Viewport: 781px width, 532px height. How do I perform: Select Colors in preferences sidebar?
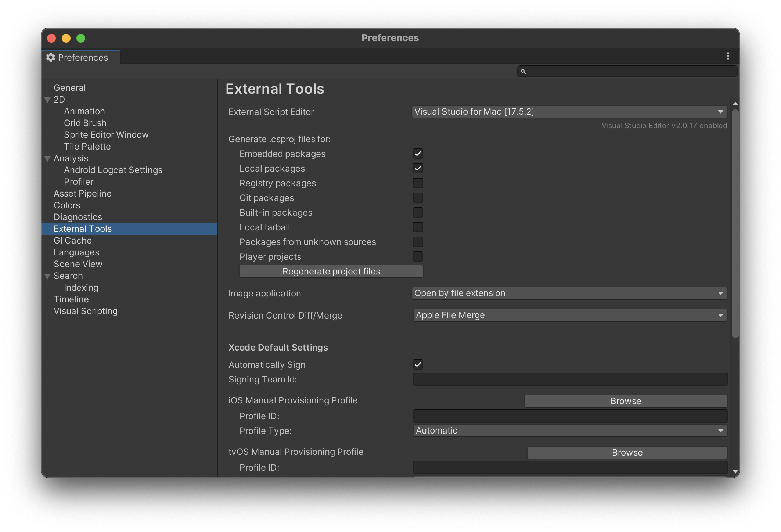point(67,205)
